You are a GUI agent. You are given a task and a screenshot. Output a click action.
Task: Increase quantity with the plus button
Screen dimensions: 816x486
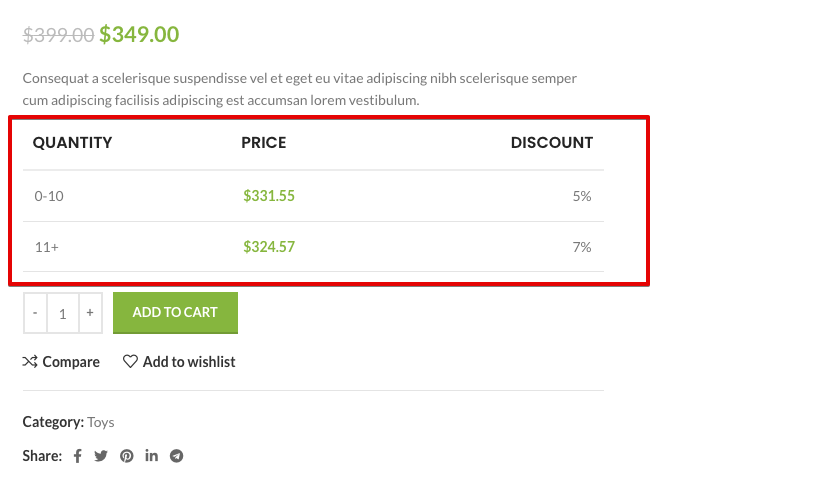[90, 313]
